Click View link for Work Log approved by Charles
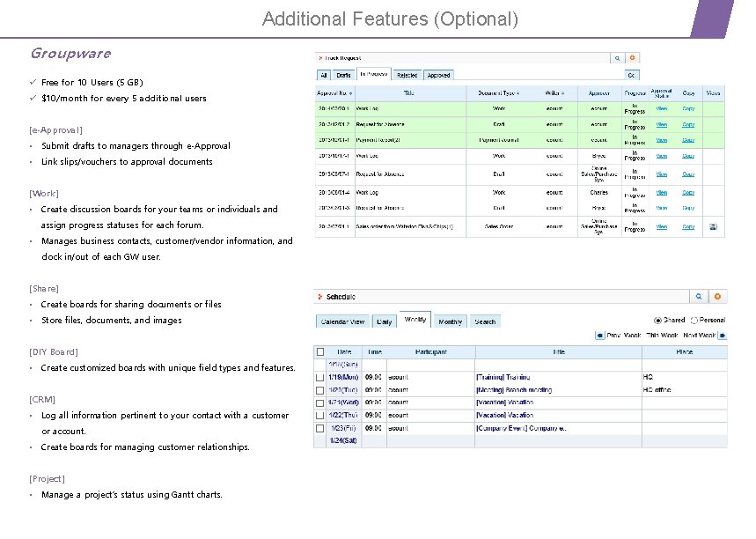This screenshot has width=756, height=539. pos(662,193)
